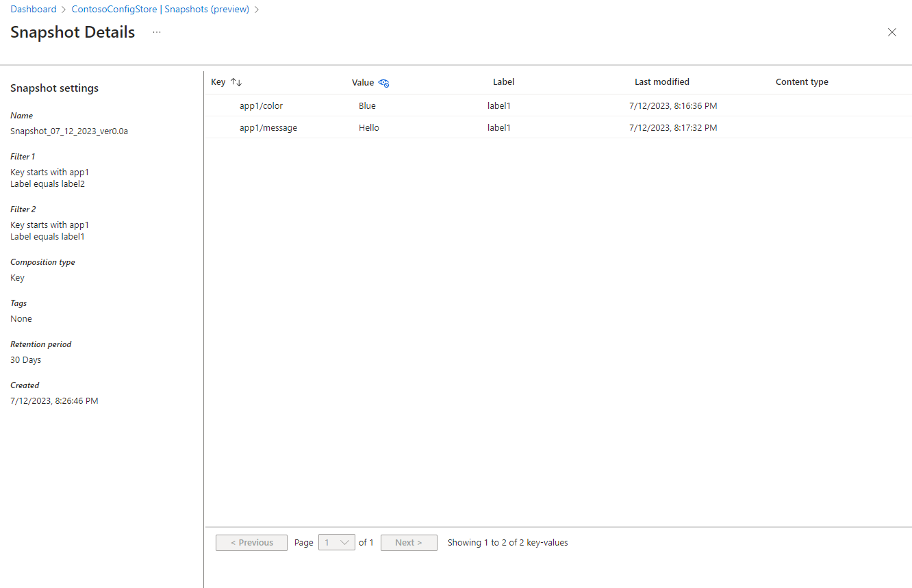The height and width of the screenshot is (588, 912).
Task: Select snapshot name Snapshot_07_12_2023_ver0.0a
Action: click(x=69, y=131)
